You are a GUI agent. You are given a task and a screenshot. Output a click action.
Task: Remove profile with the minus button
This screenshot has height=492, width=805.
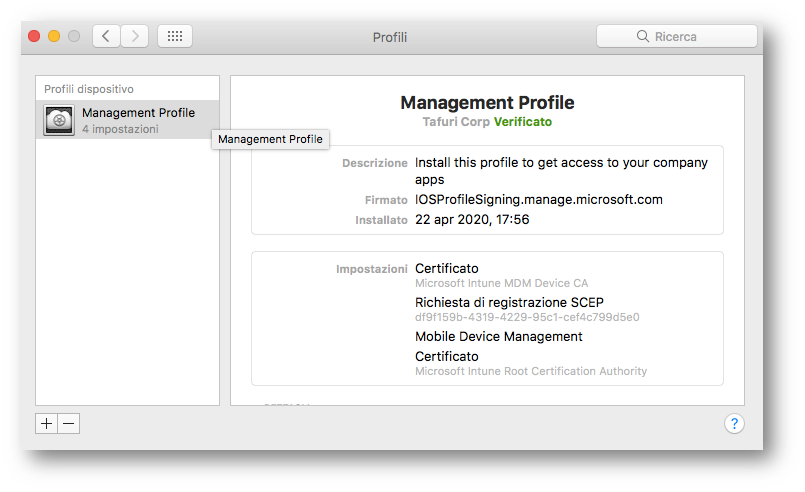[x=69, y=424]
